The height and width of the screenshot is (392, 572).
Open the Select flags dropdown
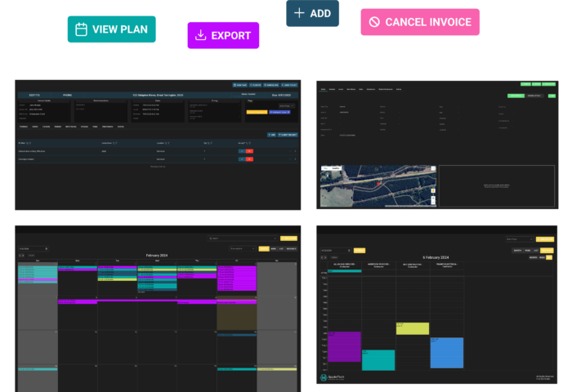coord(286,105)
